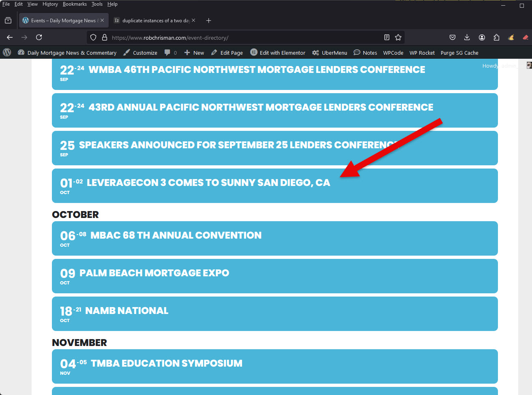Open the Firefox account menu
This screenshot has width=532, height=395.
pos(482,37)
